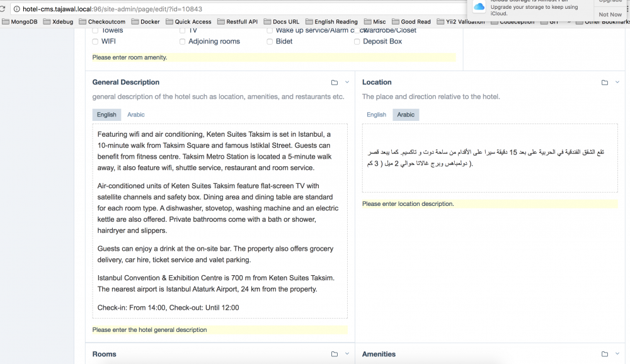Viewport: 630px width, 364px height.
Task: Reload the page with the refresh icon
Action: pos(2,9)
